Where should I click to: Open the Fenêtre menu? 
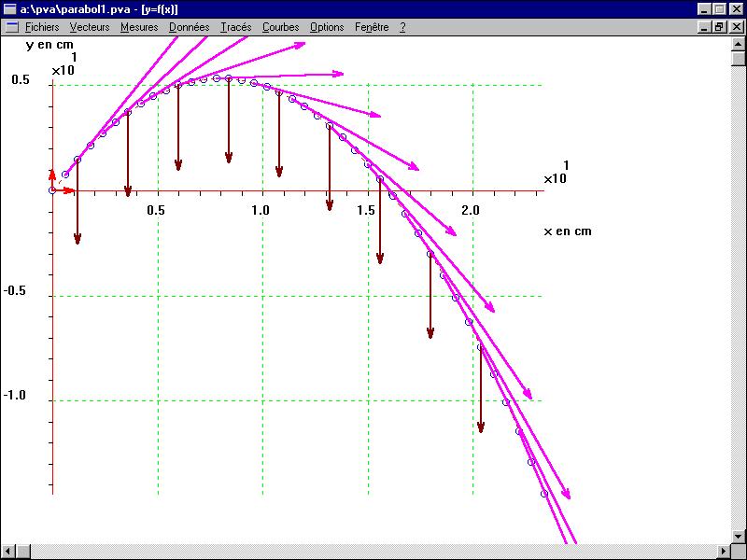(372, 27)
